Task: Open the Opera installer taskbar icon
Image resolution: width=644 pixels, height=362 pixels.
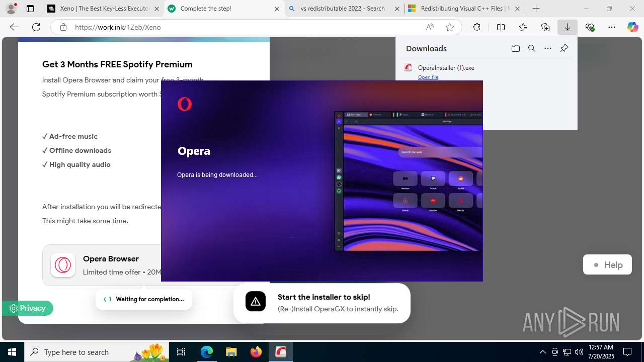Action: [280, 352]
